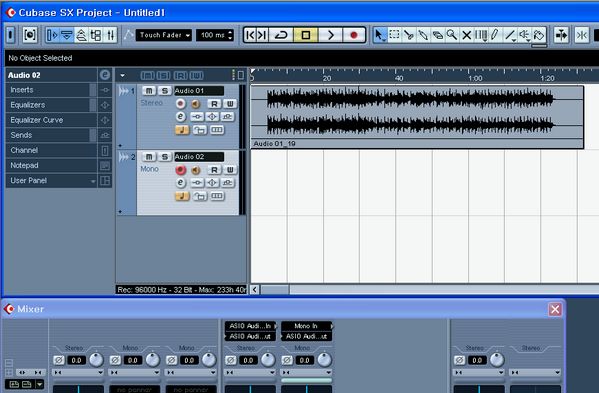Start playback

tap(330, 35)
